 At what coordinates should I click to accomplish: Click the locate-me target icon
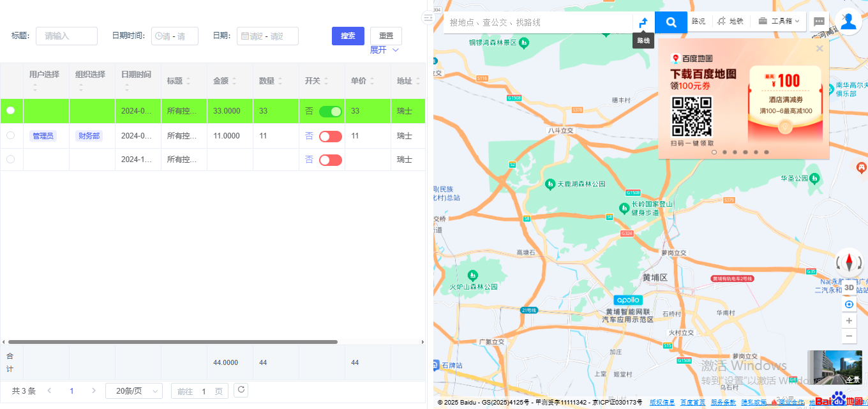pyautogui.click(x=849, y=304)
